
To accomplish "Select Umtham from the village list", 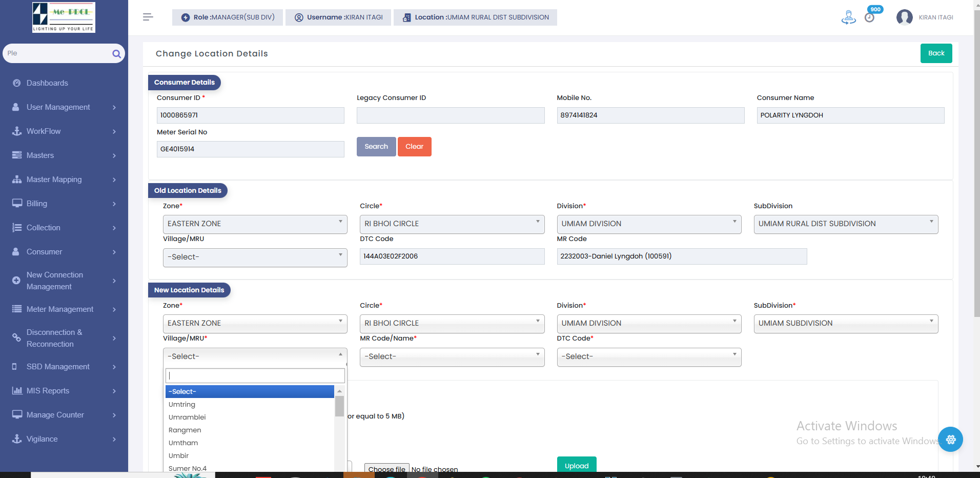I will pos(250,443).
